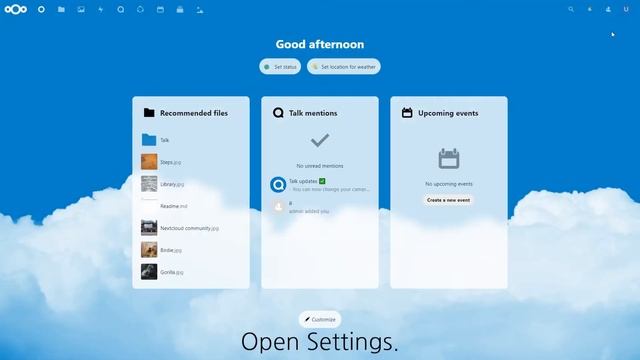The image size is (640, 360).
Task: Open Birdie.jpg in Recommended files
Action: coord(191,250)
